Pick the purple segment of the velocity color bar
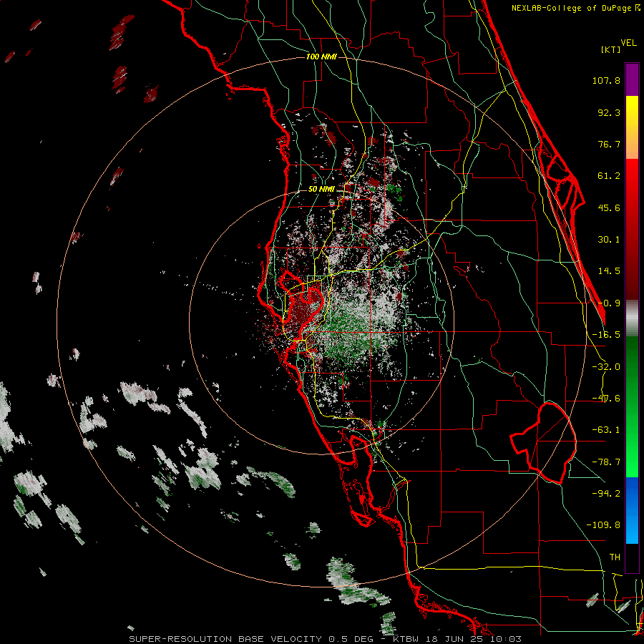The height and width of the screenshot is (644, 644). pyautogui.click(x=632, y=80)
